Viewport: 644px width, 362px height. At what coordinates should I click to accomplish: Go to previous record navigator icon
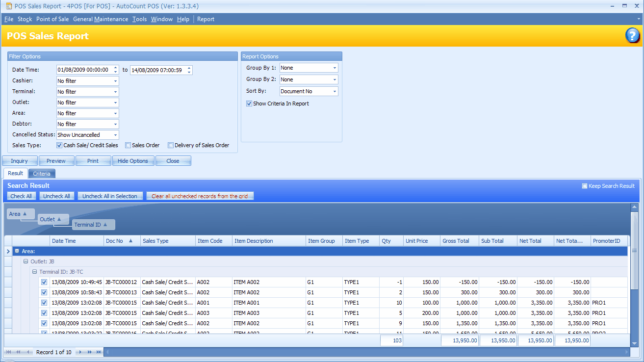pos(29,352)
